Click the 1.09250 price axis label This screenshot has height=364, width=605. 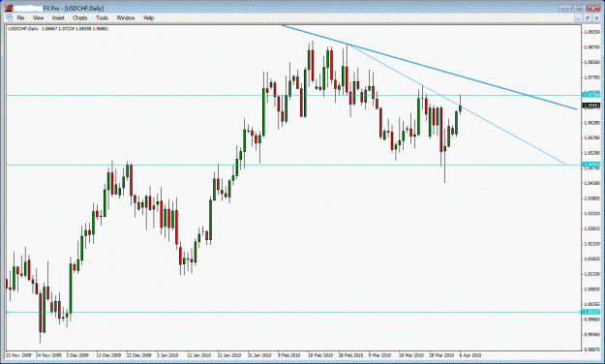[x=591, y=32]
